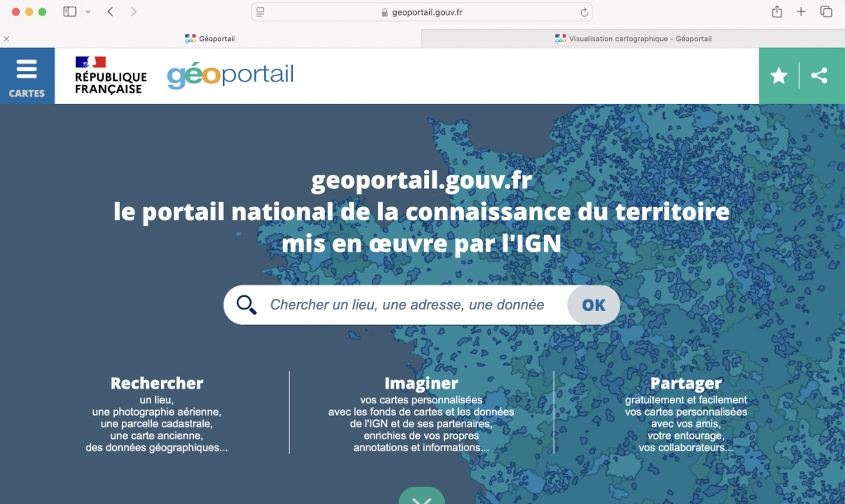This screenshot has width=845, height=504.
Task: Click the magnifying glass search icon
Action: (246, 305)
